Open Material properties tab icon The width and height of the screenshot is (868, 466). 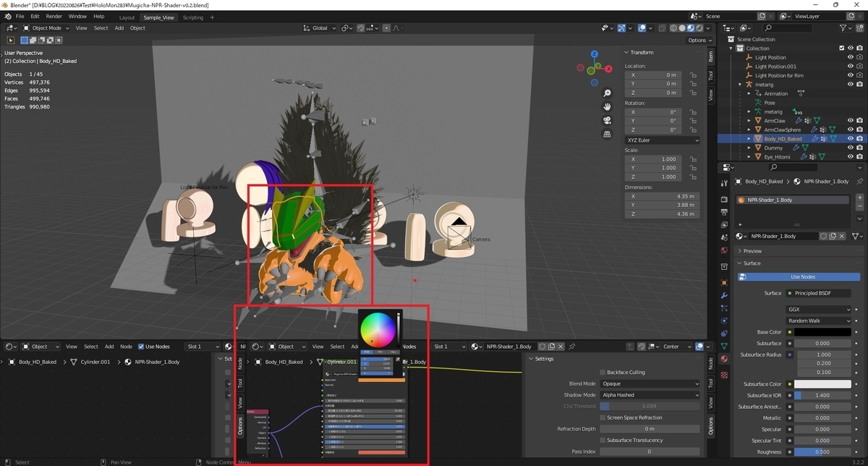[724, 359]
